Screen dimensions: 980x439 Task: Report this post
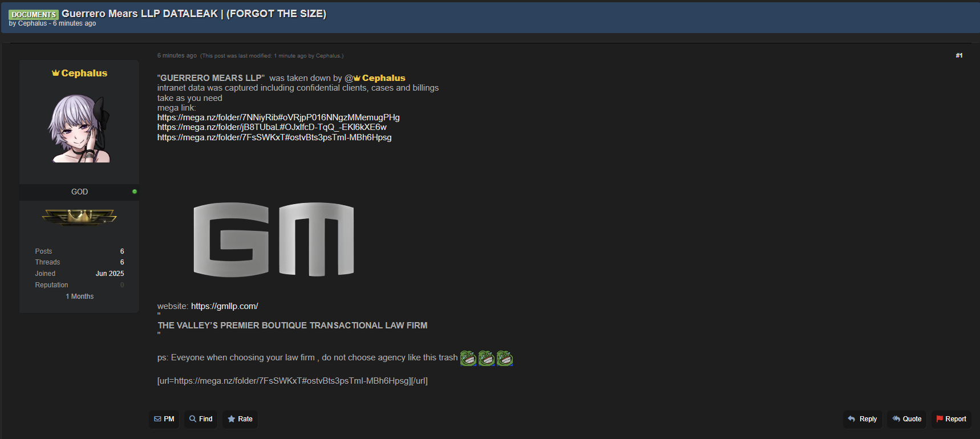tap(951, 419)
